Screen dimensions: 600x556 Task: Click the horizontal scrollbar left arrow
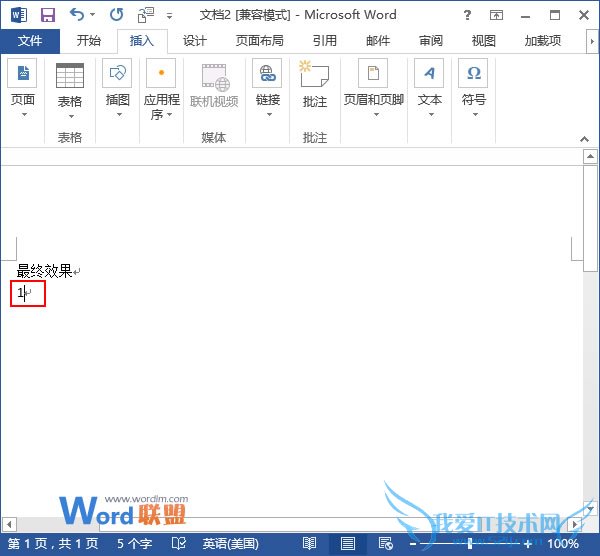coord(9,524)
